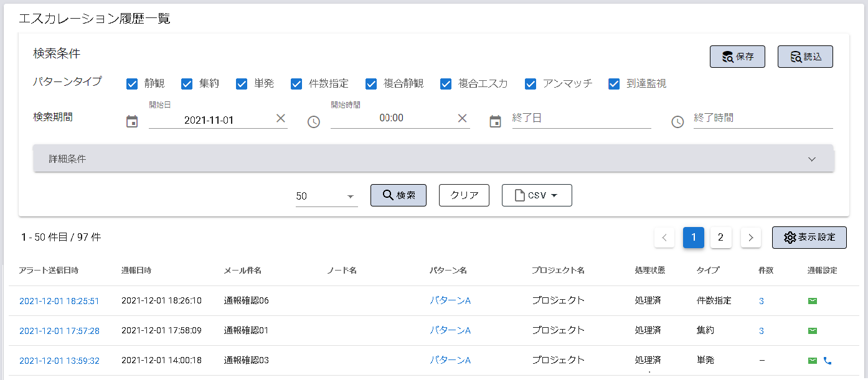Image resolution: width=868 pixels, height=380 pixels.
Task: Clear the start date 2021-11-01 value
Action: pyautogui.click(x=281, y=118)
